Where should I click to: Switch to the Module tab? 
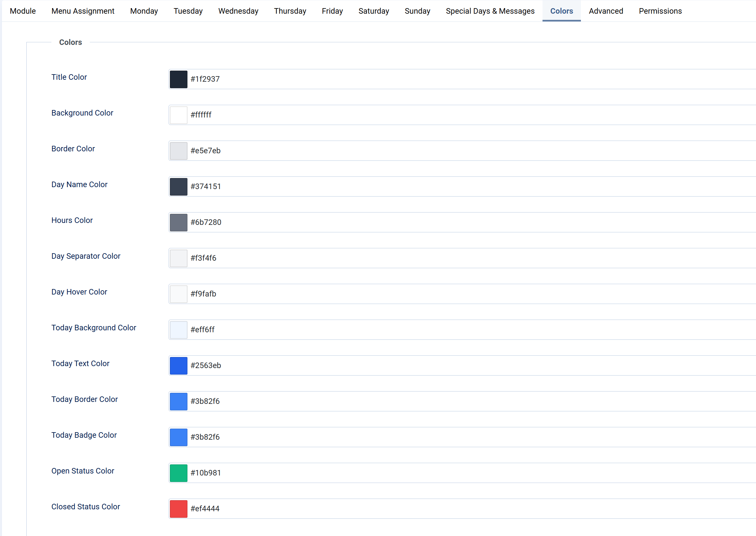pyautogui.click(x=23, y=11)
